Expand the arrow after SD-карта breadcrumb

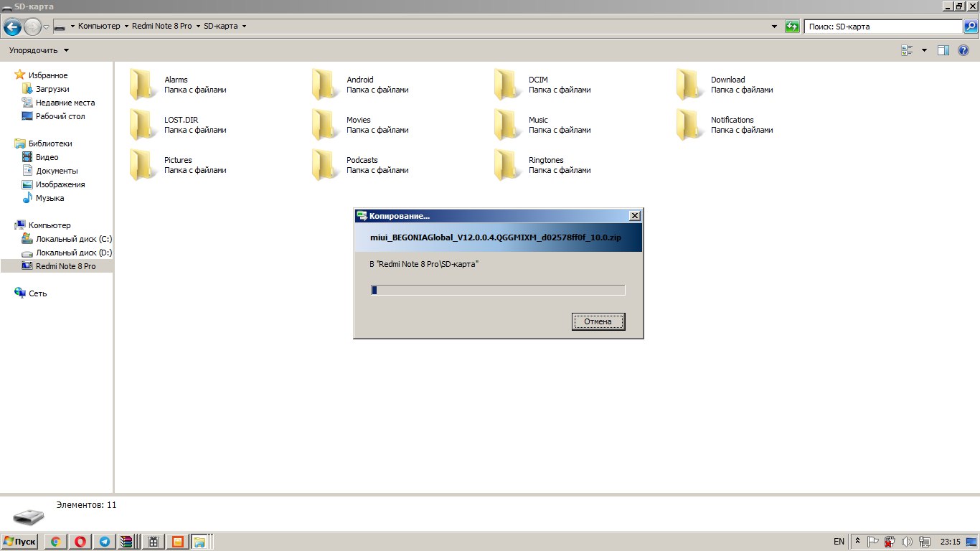click(244, 27)
